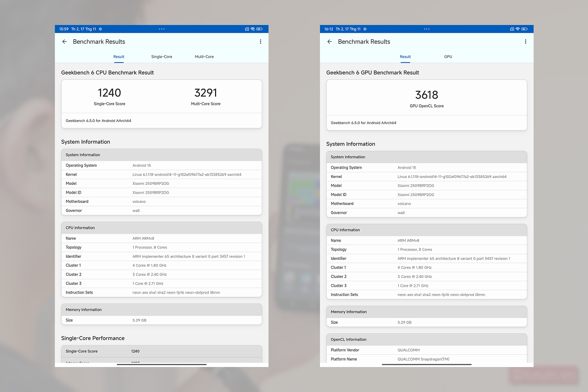Tap the back arrow on the CPU results screen
The width and height of the screenshot is (588, 392).
pos(65,42)
